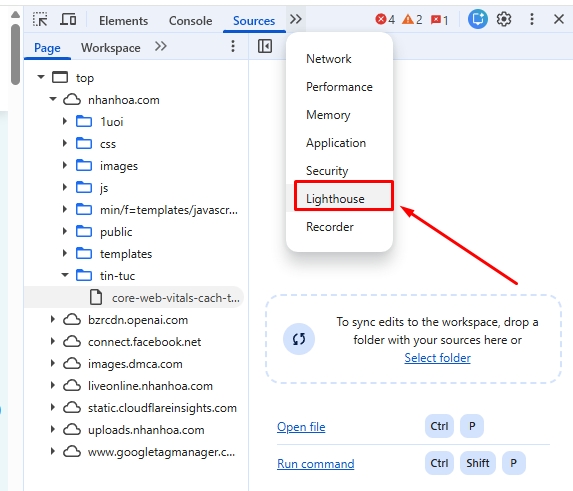Choose Security from the overflow menu
The image size is (573, 491).
339,171
